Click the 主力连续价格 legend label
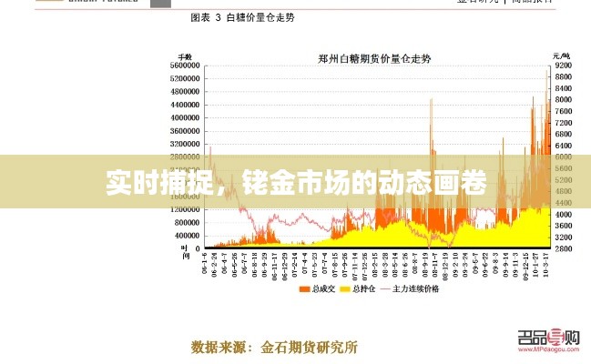 (x=417, y=289)
